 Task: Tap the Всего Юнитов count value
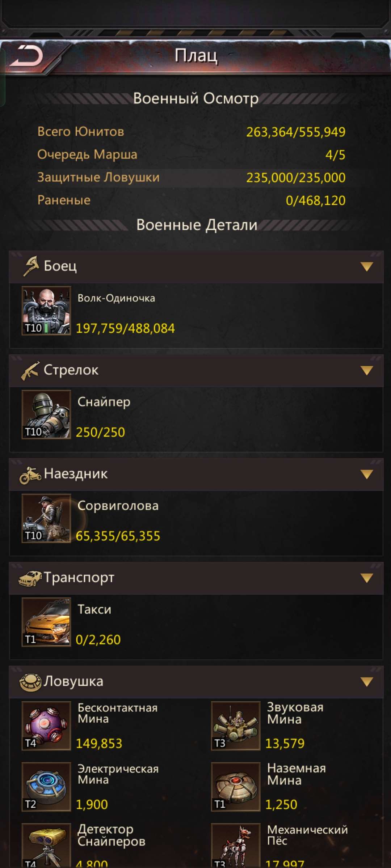point(296,132)
